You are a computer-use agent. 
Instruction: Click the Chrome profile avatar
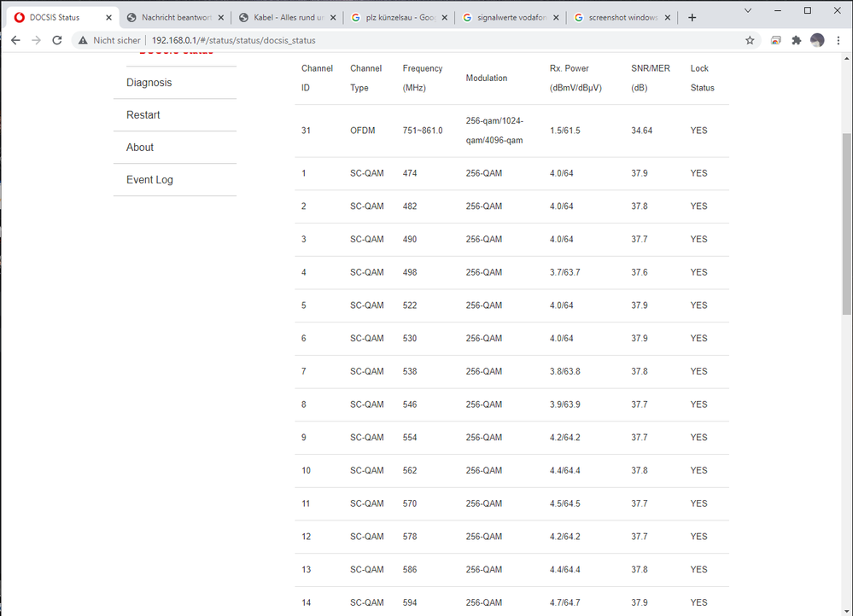click(x=817, y=40)
